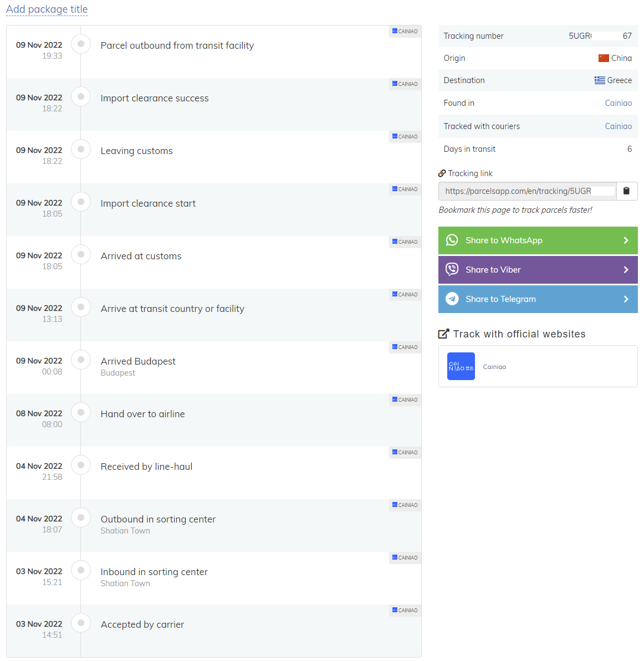Click 'Arrive at transit country or facility' text
644x661 pixels.
pos(172,309)
